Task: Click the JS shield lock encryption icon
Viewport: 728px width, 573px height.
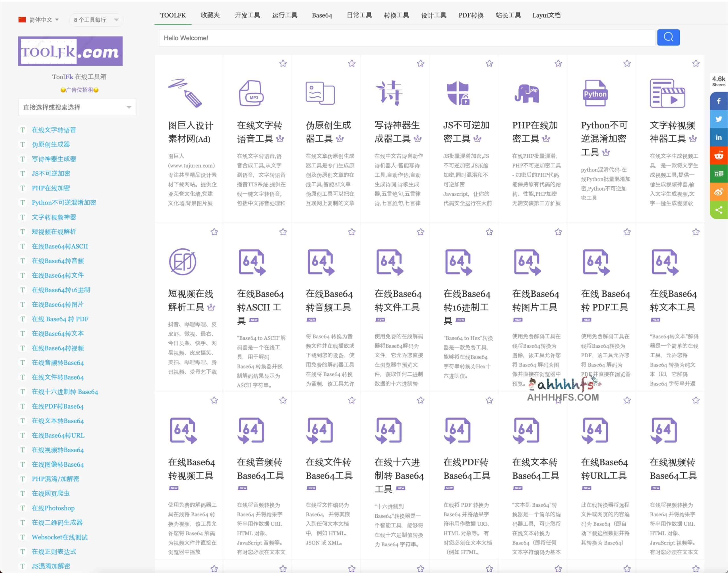Action: [x=457, y=93]
